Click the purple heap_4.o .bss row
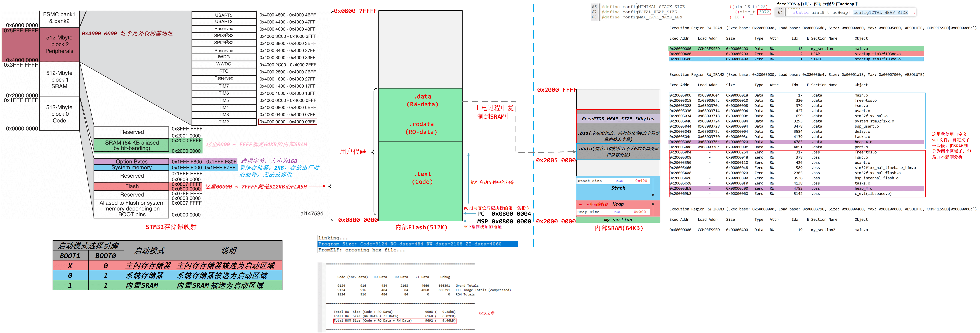 point(797,188)
